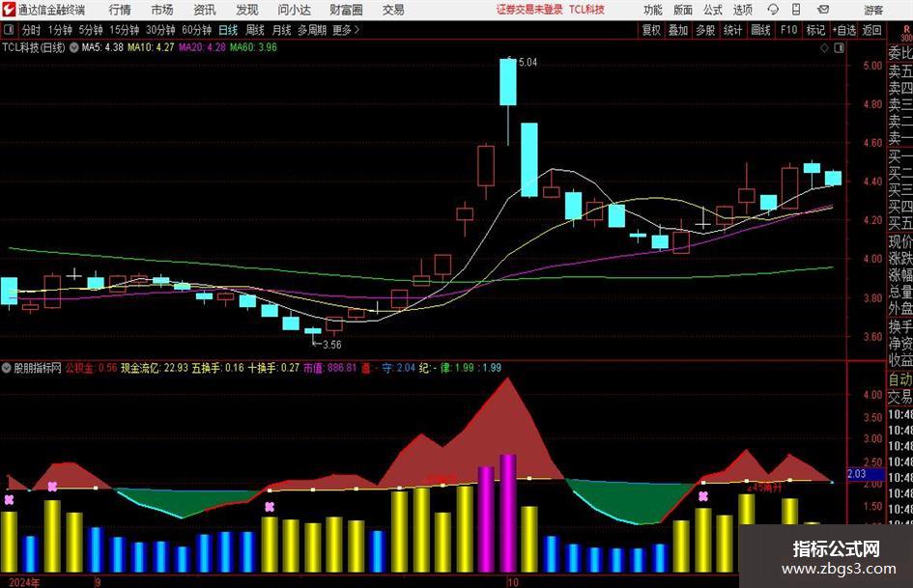Click the MA10: 4.27 indicator label
Screen dimensions: 913x588
coord(151,47)
